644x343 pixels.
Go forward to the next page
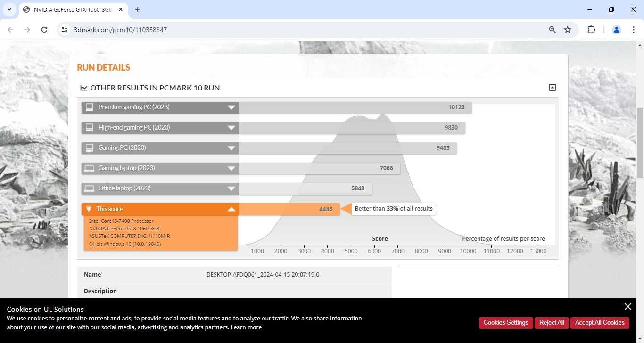[x=27, y=30]
